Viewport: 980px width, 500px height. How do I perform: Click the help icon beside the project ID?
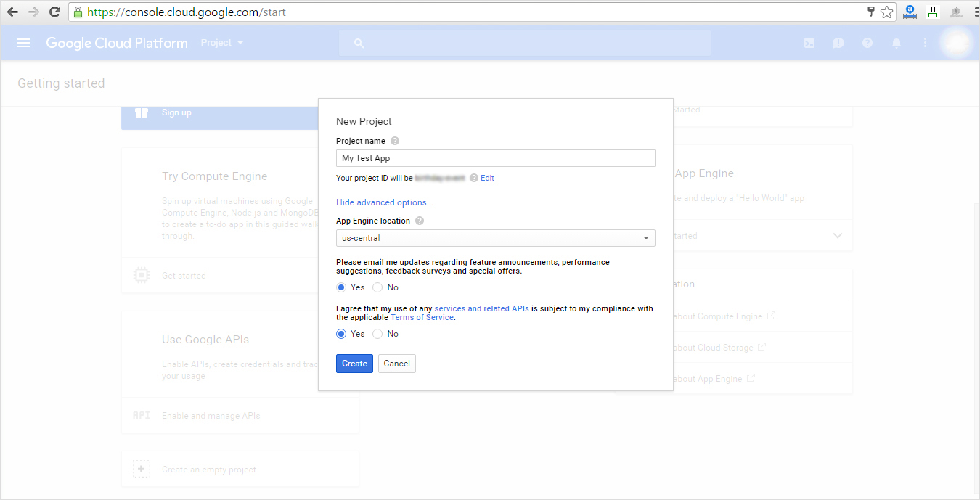(474, 178)
